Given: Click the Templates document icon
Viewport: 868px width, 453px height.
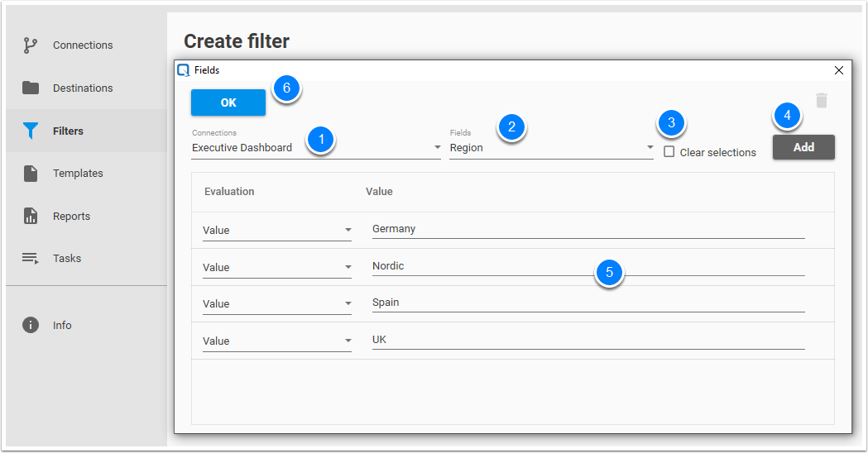Looking at the screenshot, I should coord(31,173).
